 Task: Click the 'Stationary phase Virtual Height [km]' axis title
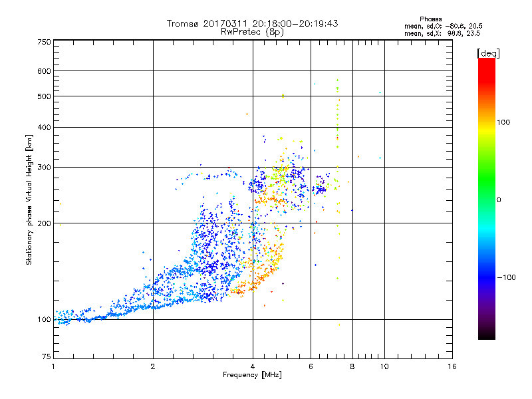(29, 200)
